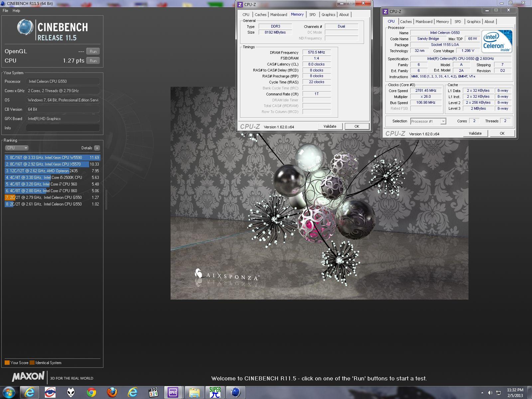
Task: Click the memory Size value 8192 MBytes
Action: pos(275,32)
